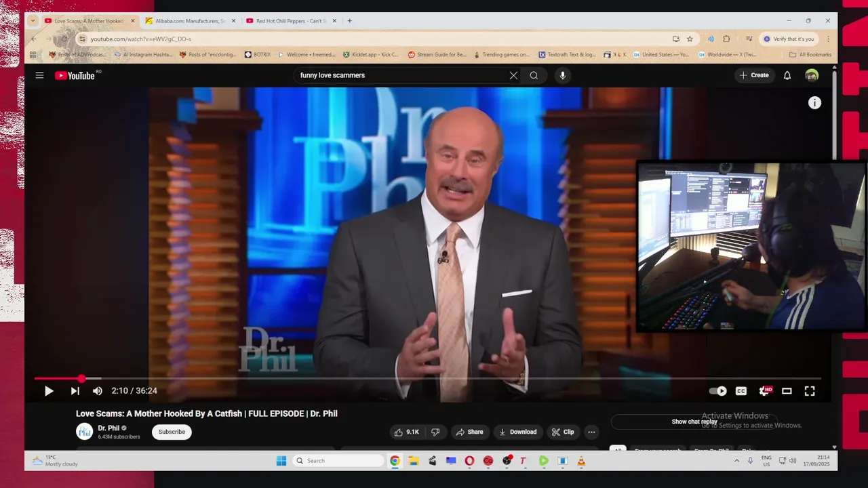Screen dimensions: 868x488
Task: Skip to the next video
Action: click(75, 391)
